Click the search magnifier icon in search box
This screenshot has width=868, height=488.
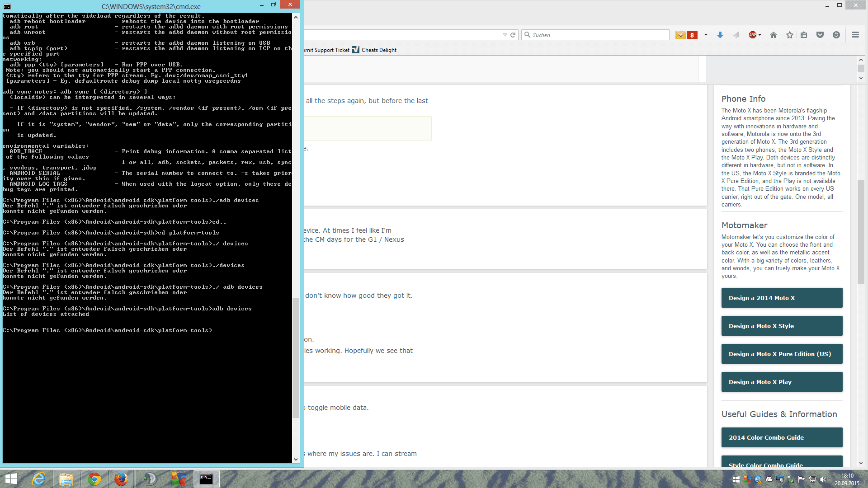tap(527, 35)
